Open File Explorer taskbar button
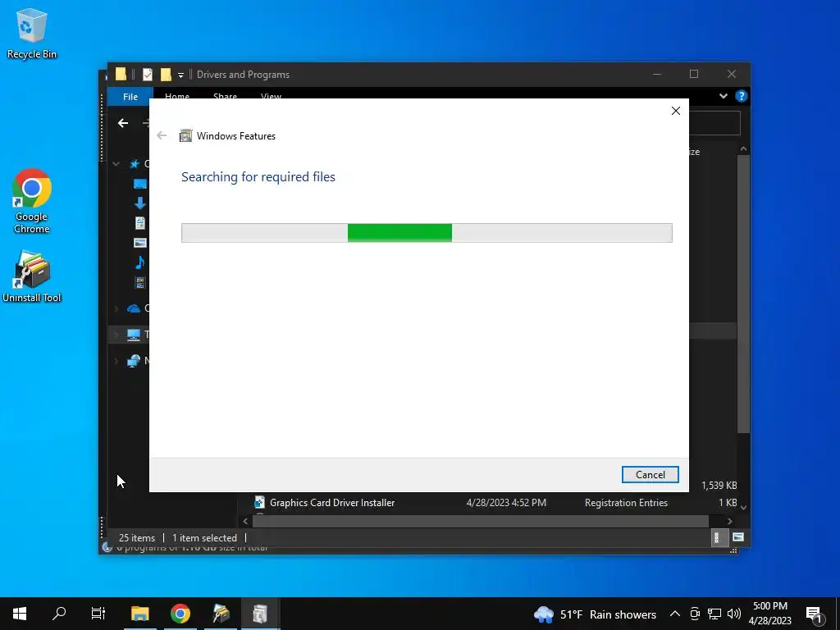 coord(139,614)
